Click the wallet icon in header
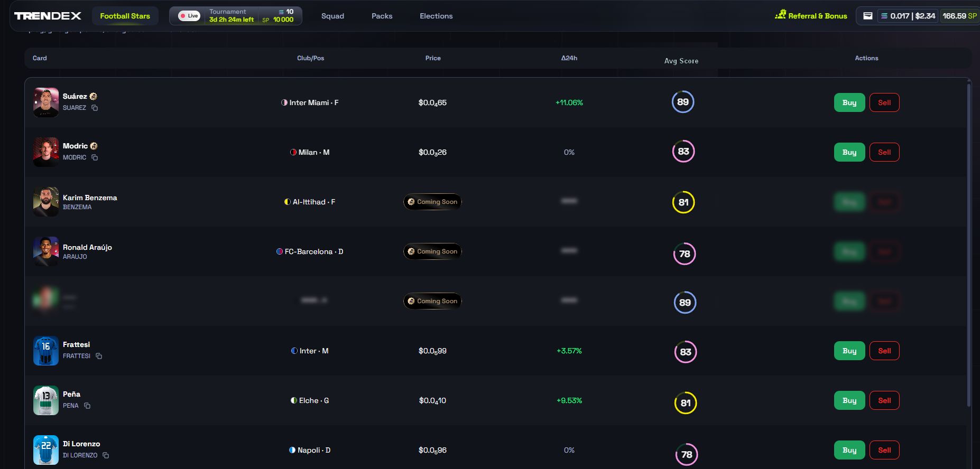Image resolution: width=980 pixels, height=469 pixels. coord(868,16)
